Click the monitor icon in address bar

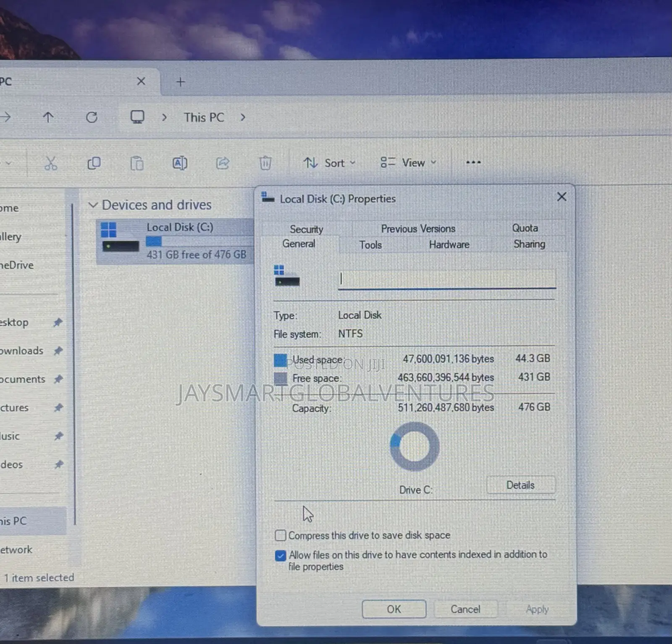click(137, 117)
